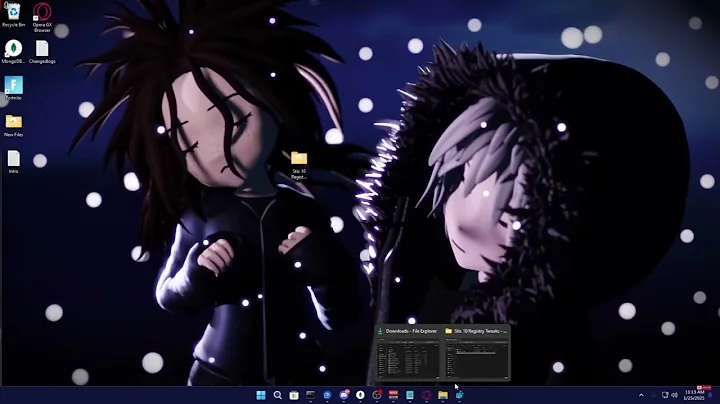
Task: Open Microsoft Store from the taskbar
Action: coord(294,395)
